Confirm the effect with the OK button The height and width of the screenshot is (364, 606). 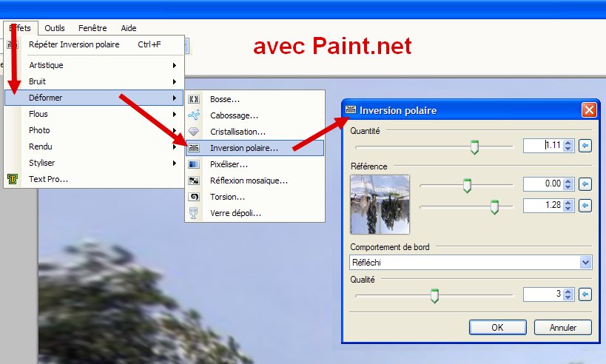497,327
